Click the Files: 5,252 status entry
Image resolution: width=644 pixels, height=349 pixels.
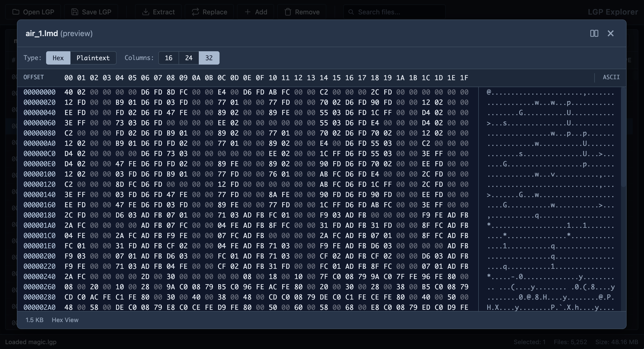pyautogui.click(x=570, y=342)
